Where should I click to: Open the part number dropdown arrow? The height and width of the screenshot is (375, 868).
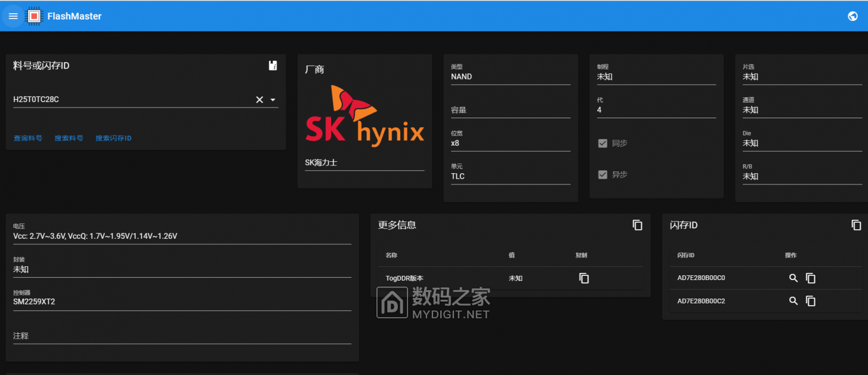273,100
